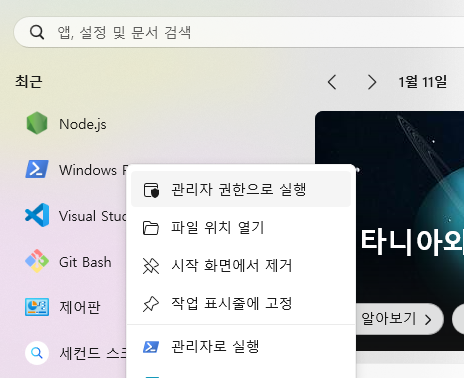Choose 작업 표시줄에 고정 in context menu
The image size is (464, 378).
click(x=241, y=304)
